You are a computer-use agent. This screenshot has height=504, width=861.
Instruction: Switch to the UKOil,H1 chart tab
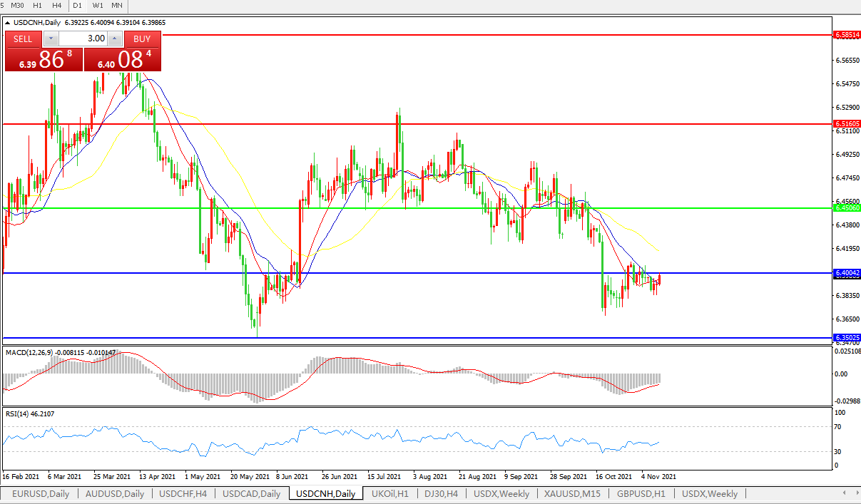click(x=389, y=493)
